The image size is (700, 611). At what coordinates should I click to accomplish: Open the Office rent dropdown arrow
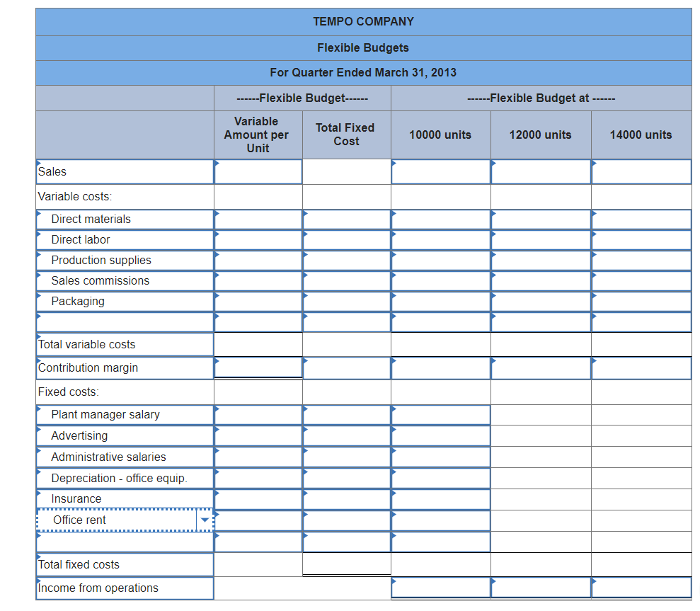point(205,520)
